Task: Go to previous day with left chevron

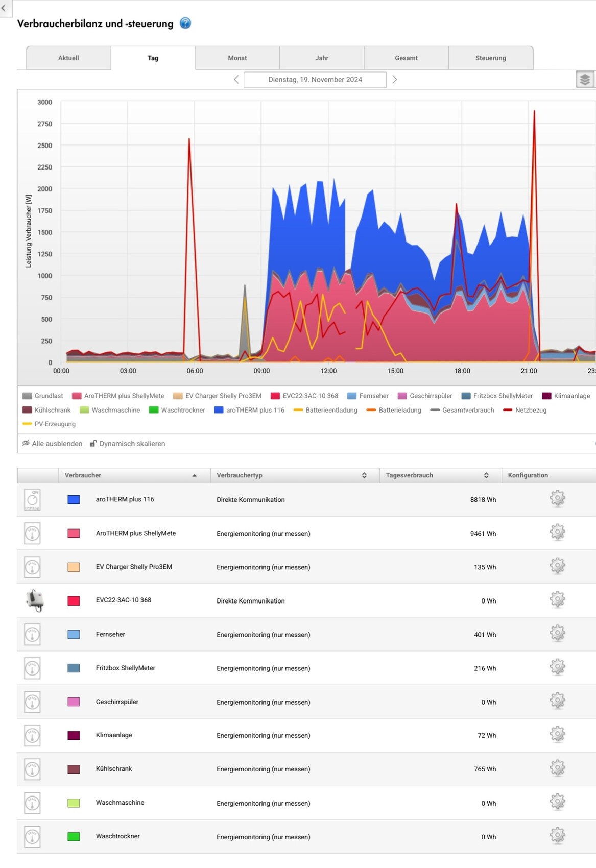Action: click(x=236, y=80)
